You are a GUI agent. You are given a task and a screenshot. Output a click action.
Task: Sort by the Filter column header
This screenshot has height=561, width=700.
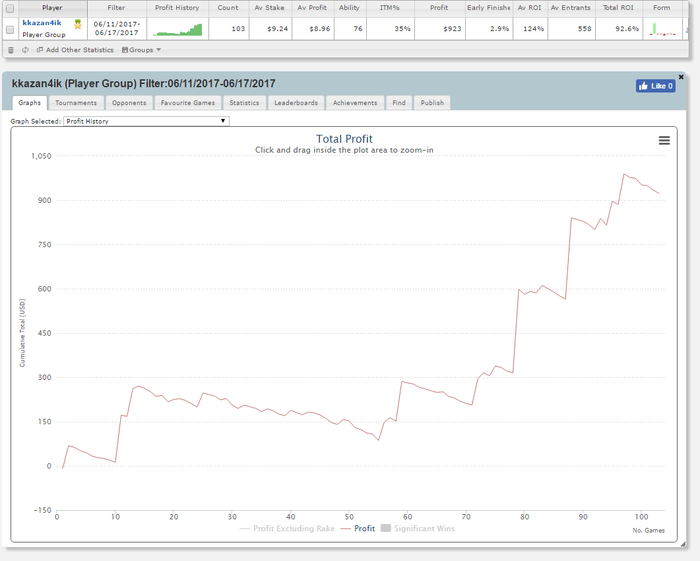click(117, 8)
